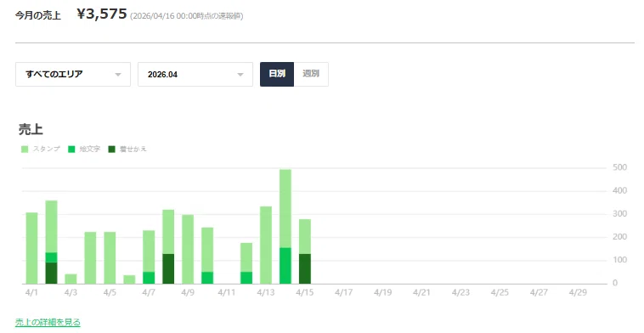Toggle the 絵文字 legend label
Viewport: 644px width, 333px height.
coord(90,149)
